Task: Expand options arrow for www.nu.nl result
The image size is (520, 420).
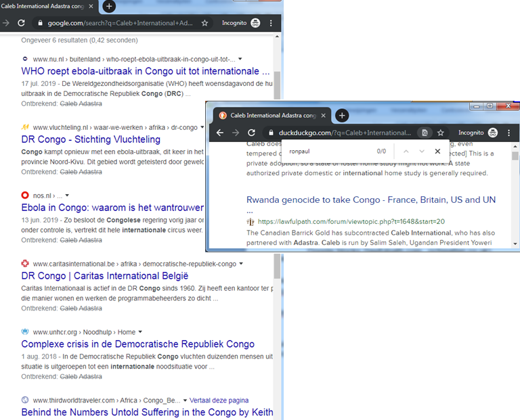Action: coord(240,59)
